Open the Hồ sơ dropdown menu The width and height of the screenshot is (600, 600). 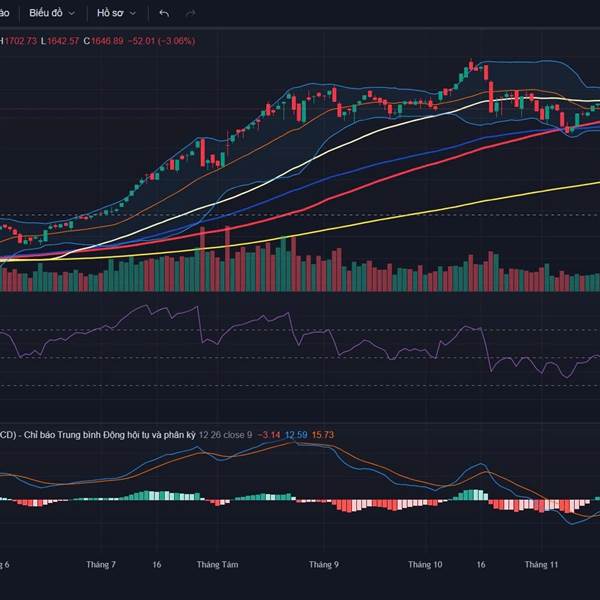pos(116,13)
